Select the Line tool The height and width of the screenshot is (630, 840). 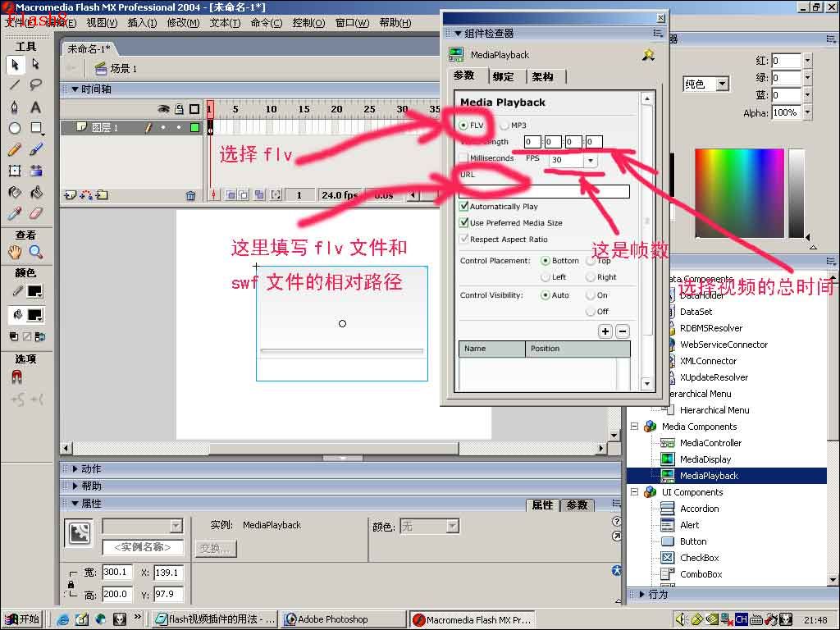pos(15,84)
